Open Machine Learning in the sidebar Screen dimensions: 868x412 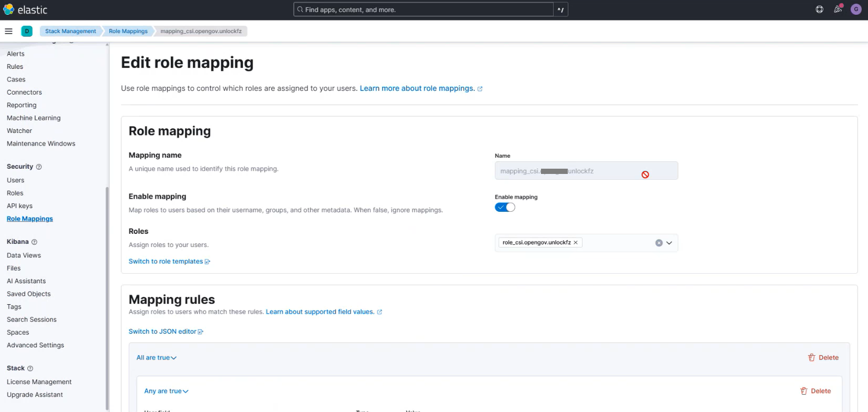34,118
